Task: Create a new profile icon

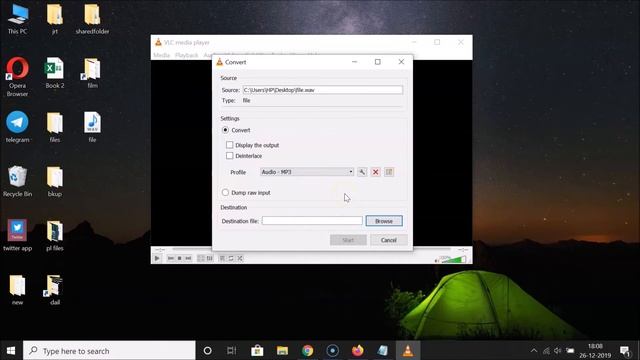Action: (x=389, y=172)
